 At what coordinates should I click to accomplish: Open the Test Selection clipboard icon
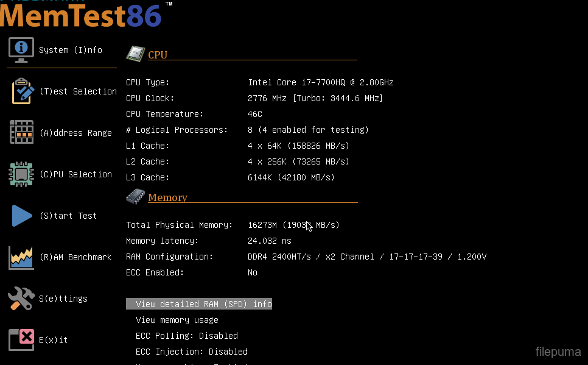click(x=22, y=91)
